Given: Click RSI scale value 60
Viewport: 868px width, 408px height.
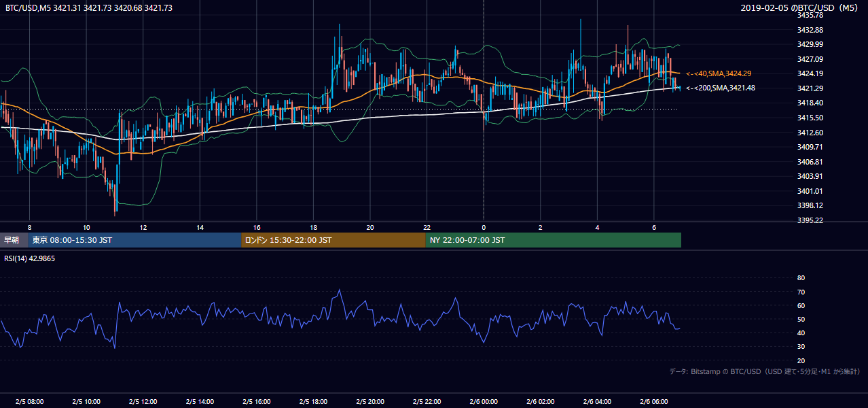Looking at the screenshot, I should [801, 305].
